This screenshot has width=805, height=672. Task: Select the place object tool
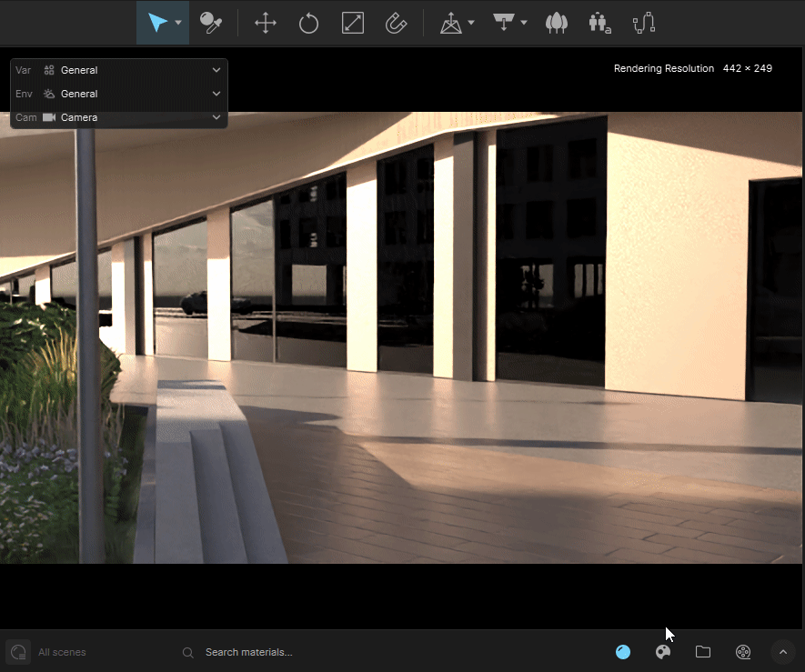[x=451, y=23]
